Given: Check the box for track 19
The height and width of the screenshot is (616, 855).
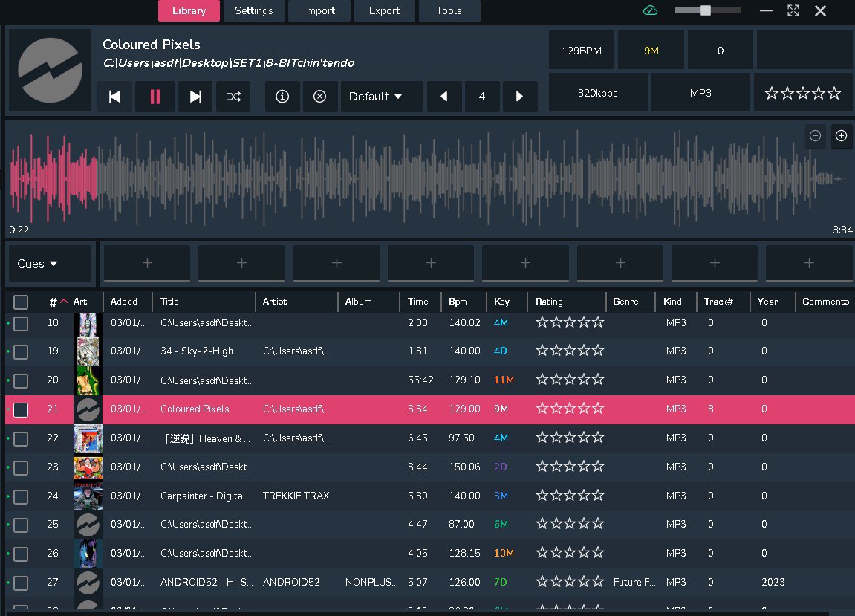Looking at the screenshot, I should tap(21, 351).
